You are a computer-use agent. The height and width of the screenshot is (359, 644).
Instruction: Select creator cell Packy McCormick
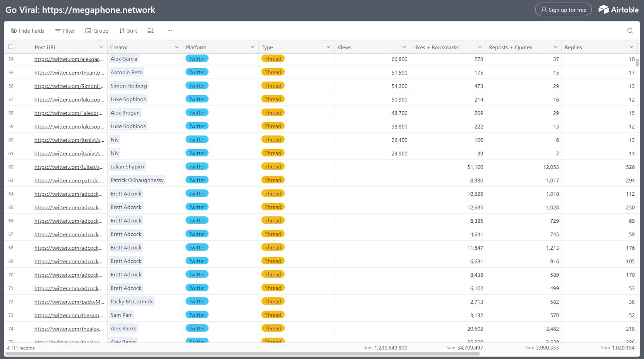point(132,301)
